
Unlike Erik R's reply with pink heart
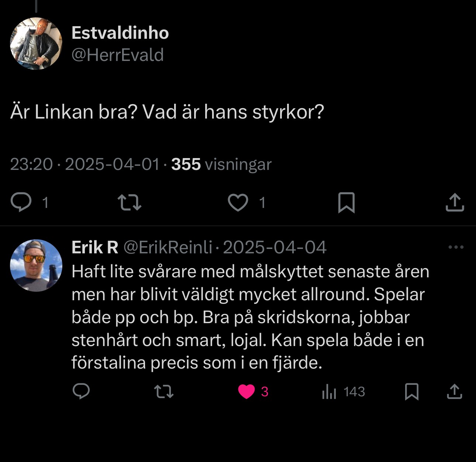246,391
